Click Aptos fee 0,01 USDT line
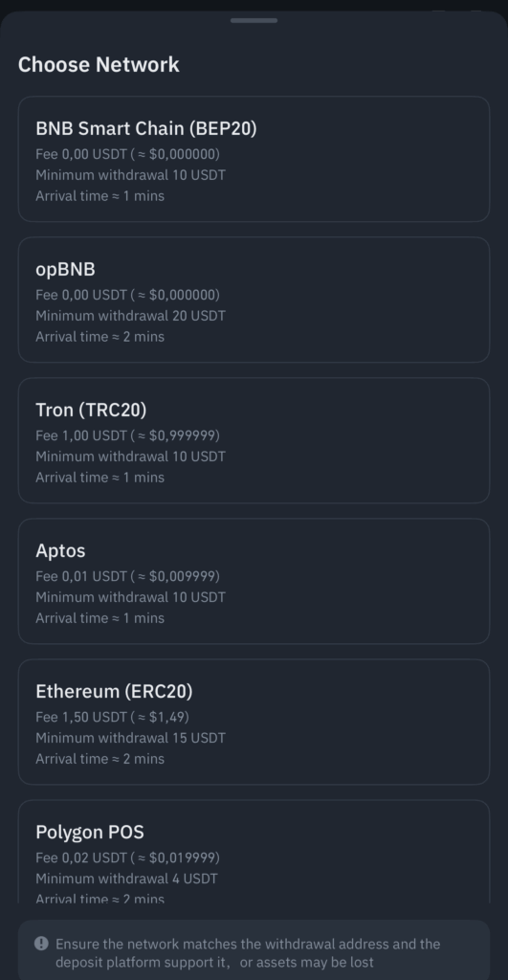508x980 pixels. coord(127,575)
